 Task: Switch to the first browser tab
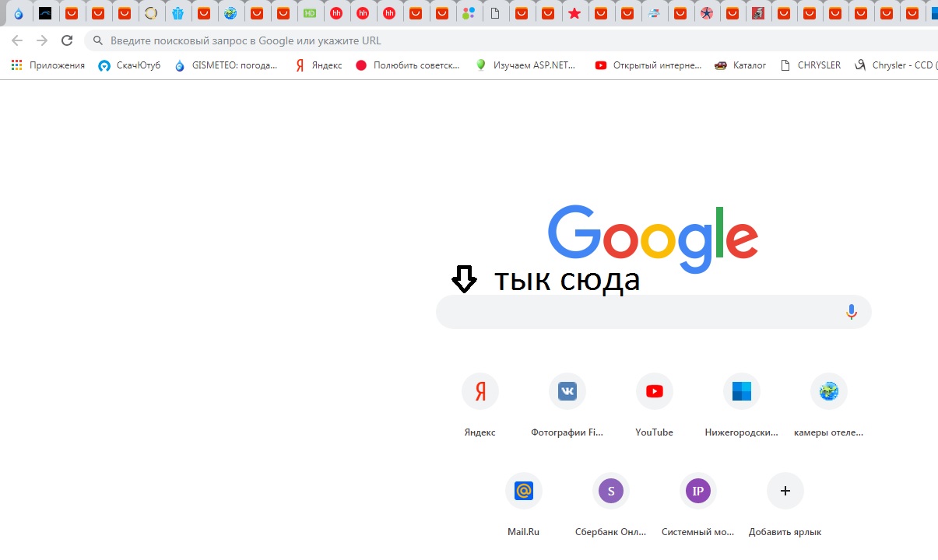click(19, 13)
